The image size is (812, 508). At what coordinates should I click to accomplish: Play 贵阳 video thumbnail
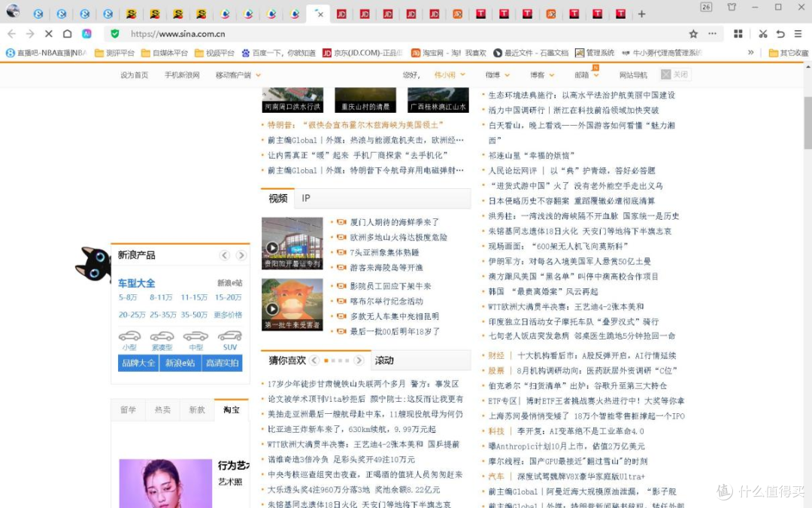pos(292,243)
